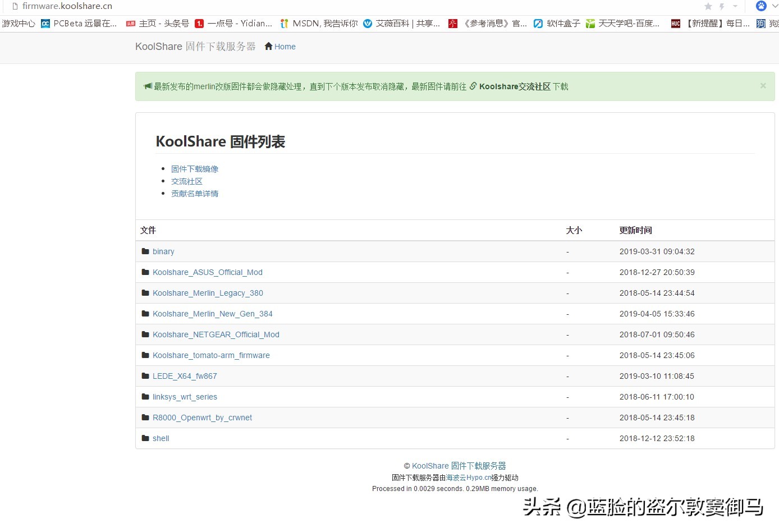Click the folder icon for linksys_wrt_series
Image resolution: width=779 pixels, height=532 pixels.
145,397
